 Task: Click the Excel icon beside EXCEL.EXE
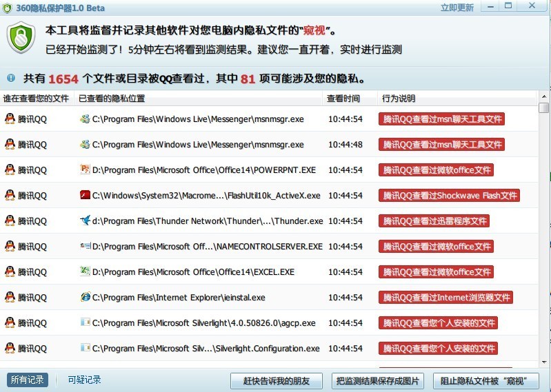coord(85,271)
